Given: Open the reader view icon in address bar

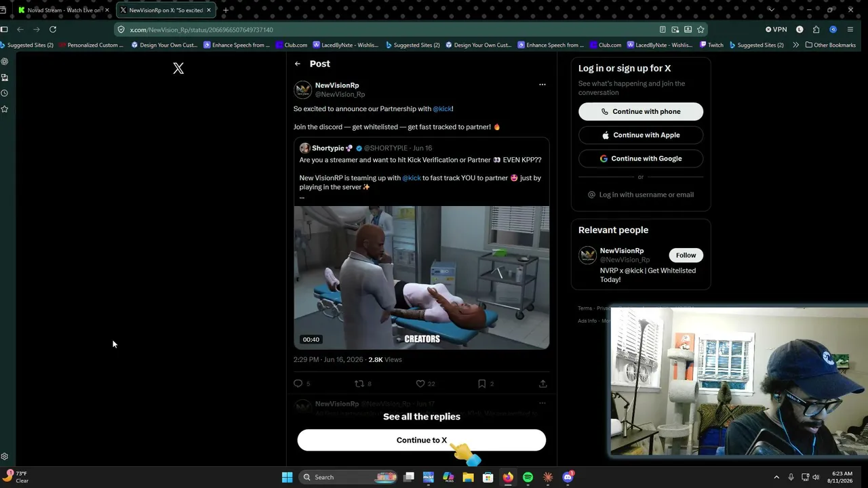Looking at the screenshot, I should tap(663, 29).
